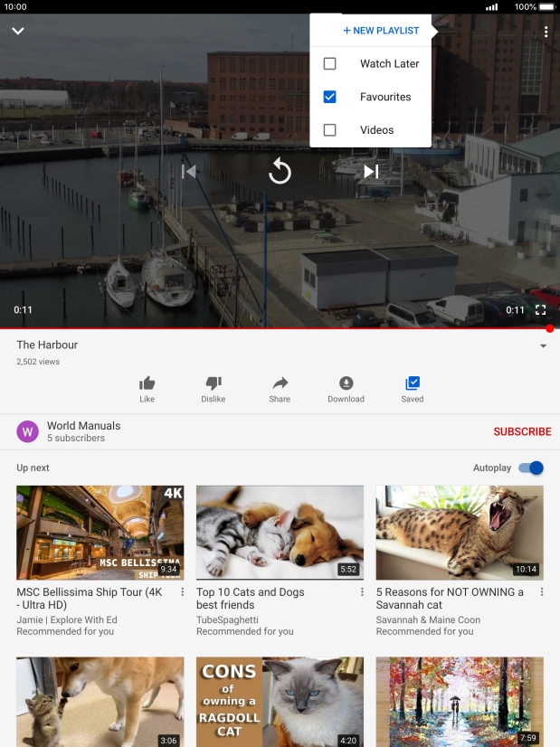Screen dimensions: 560x747
Task: Tap the Saved playlist icon
Action: tap(412, 383)
